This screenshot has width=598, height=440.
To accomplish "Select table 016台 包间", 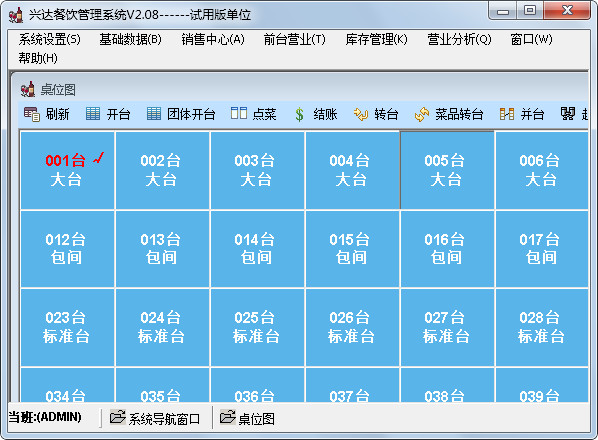I will [447, 249].
